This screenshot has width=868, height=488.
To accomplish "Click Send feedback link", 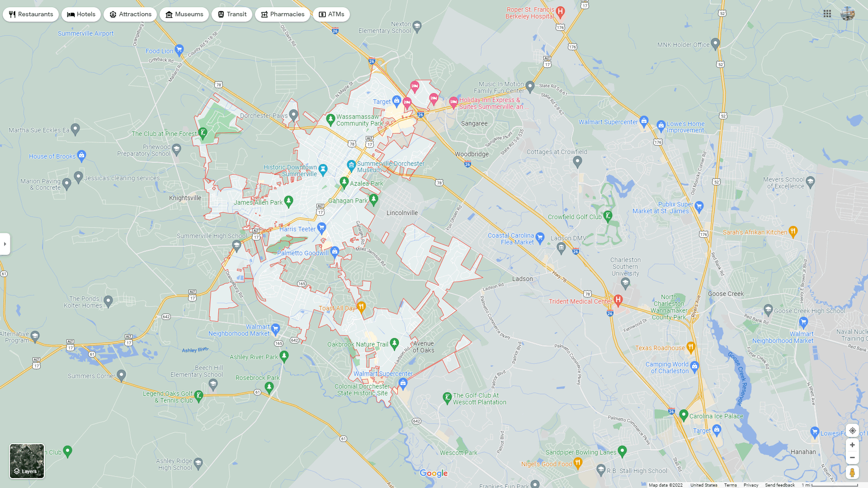I will coord(780,485).
